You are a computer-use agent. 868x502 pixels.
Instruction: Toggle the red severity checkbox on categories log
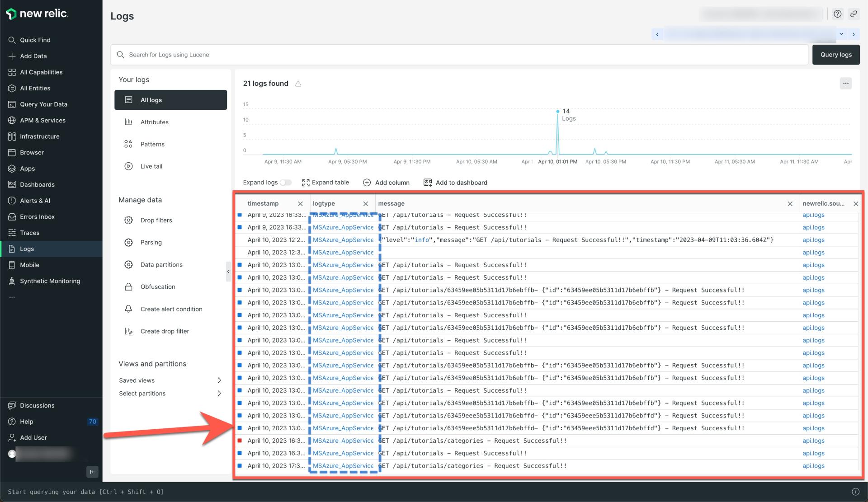(x=240, y=440)
